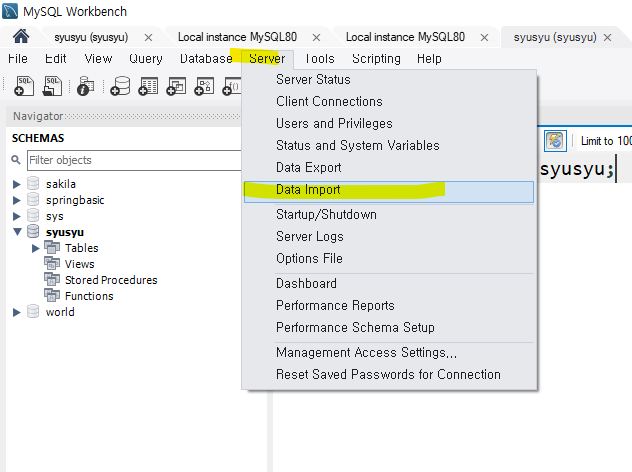632x472 pixels.
Task: Select Stored Procedures under syusyu
Action: tap(111, 280)
